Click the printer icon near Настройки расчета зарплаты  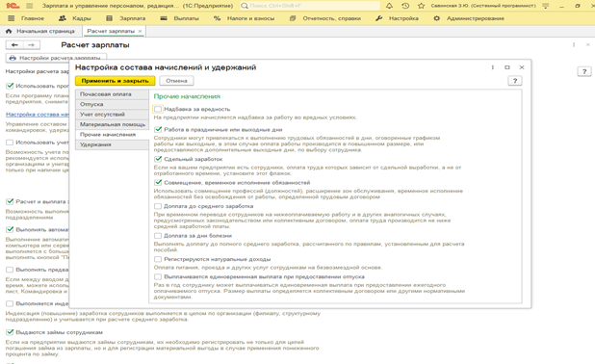click(13, 58)
